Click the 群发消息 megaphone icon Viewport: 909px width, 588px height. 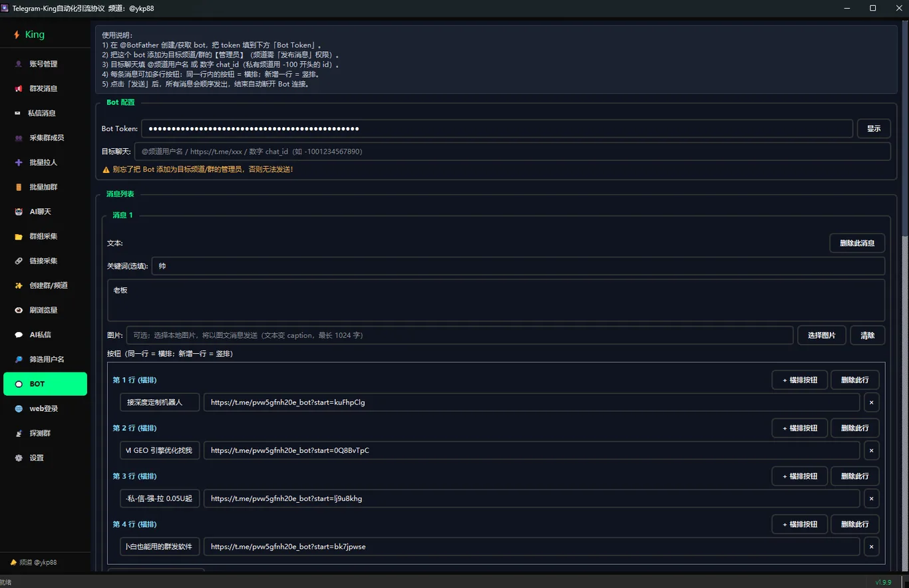pyautogui.click(x=19, y=88)
